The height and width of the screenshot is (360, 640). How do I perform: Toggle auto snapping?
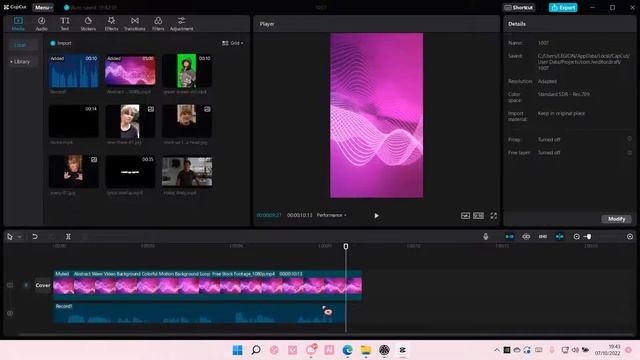point(526,236)
